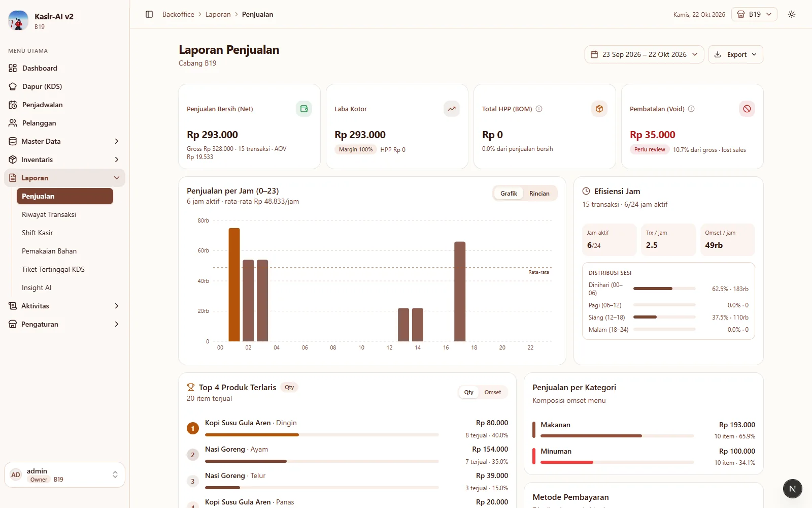812x508 pixels.
Task: Click Kopi Susu Gula Aren Dingin progress bar
Action: [x=322, y=435]
